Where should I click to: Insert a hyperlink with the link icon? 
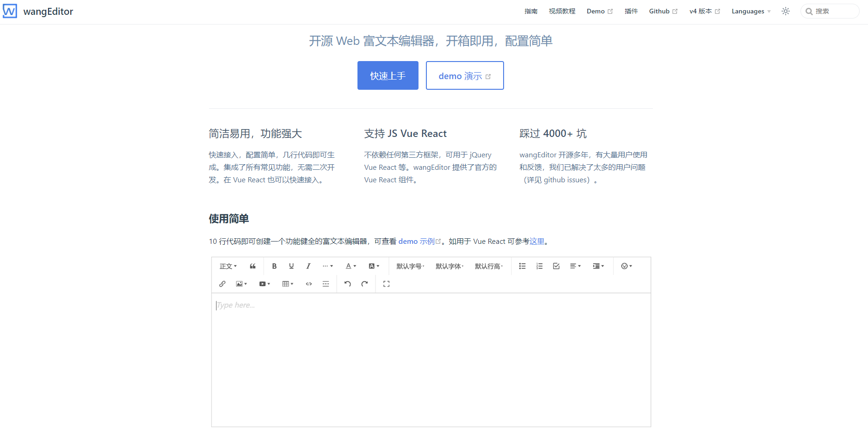click(x=222, y=284)
